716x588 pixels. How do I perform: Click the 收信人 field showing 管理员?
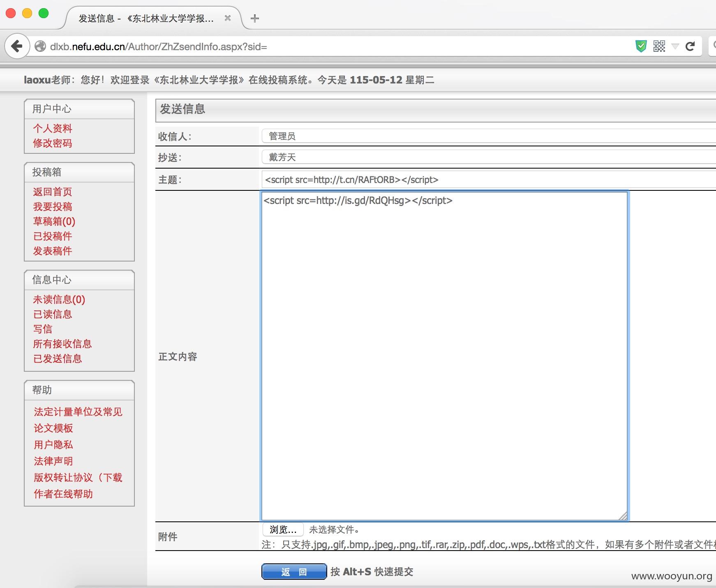click(x=489, y=136)
